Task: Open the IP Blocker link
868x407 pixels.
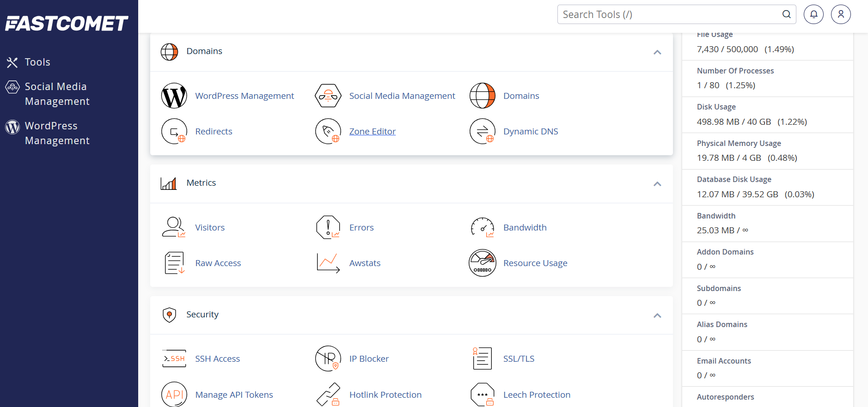Action: 369,358
